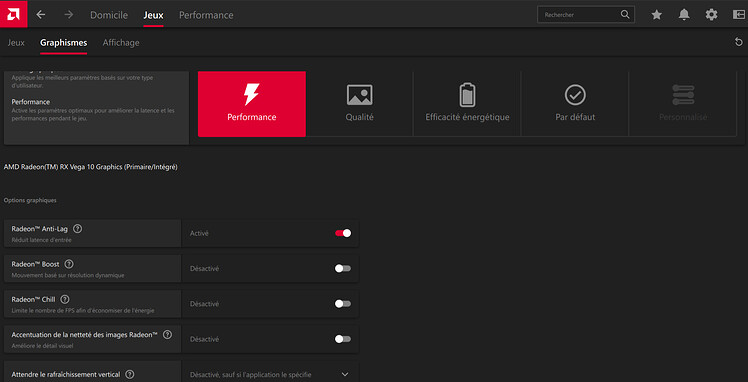Go back with the left arrow
Image resolution: width=748 pixels, height=382 pixels.
pyautogui.click(x=41, y=15)
